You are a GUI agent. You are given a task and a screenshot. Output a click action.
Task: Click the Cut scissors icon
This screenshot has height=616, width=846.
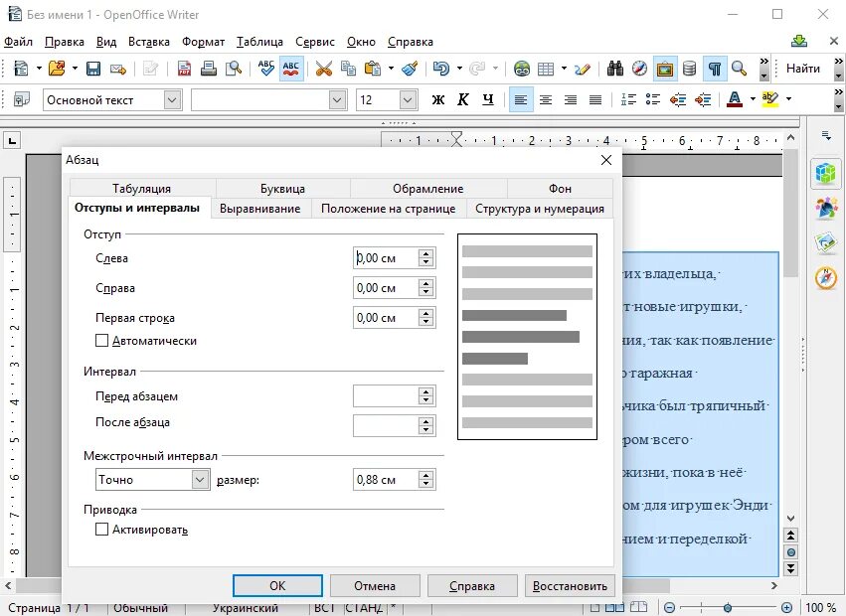click(x=324, y=69)
